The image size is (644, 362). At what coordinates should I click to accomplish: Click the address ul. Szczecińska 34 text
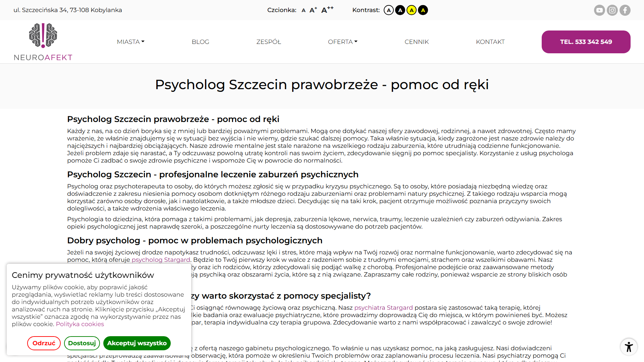click(68, 10)
